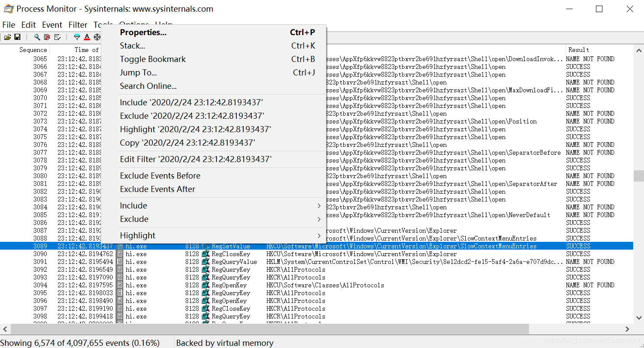Viewport: 644px width, 348px height.
Task: Click the Highlight red-underlined A icon
Action: point(87,37)
